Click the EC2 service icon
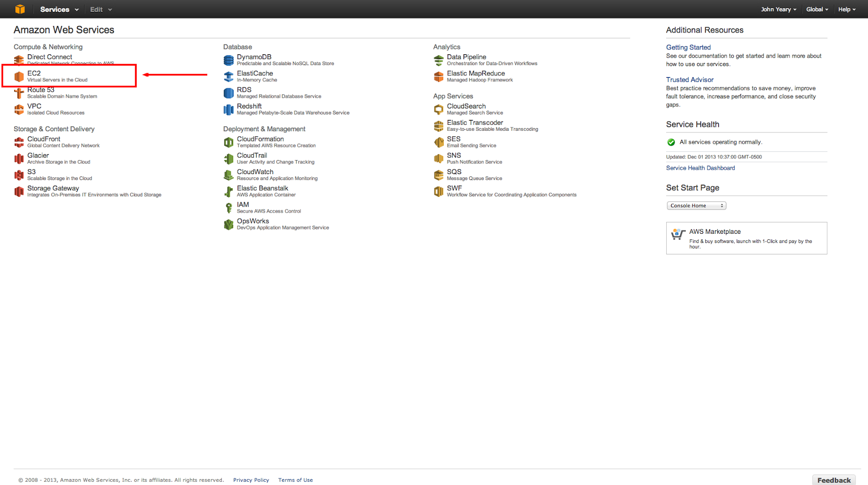This screenshot has height=485, width=868. 19,76
